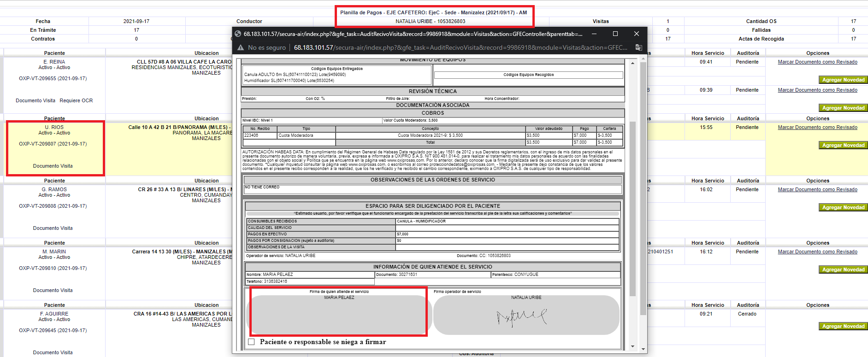Image resolution: width=868 pixels, height=357 pixels.
Task: Click inner document scrollbar up arrow
Action: coord(632,63)
